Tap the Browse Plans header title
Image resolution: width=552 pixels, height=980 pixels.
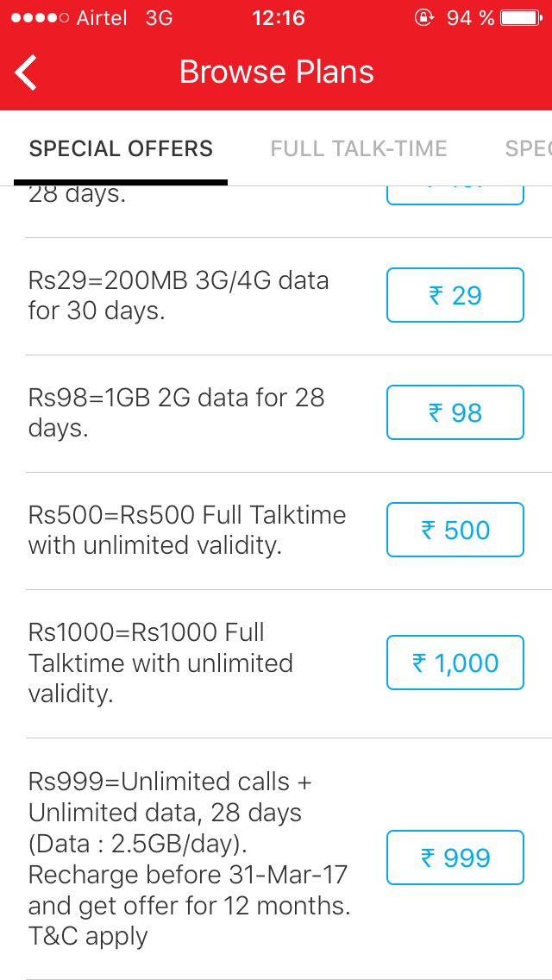tap(277, 72)
